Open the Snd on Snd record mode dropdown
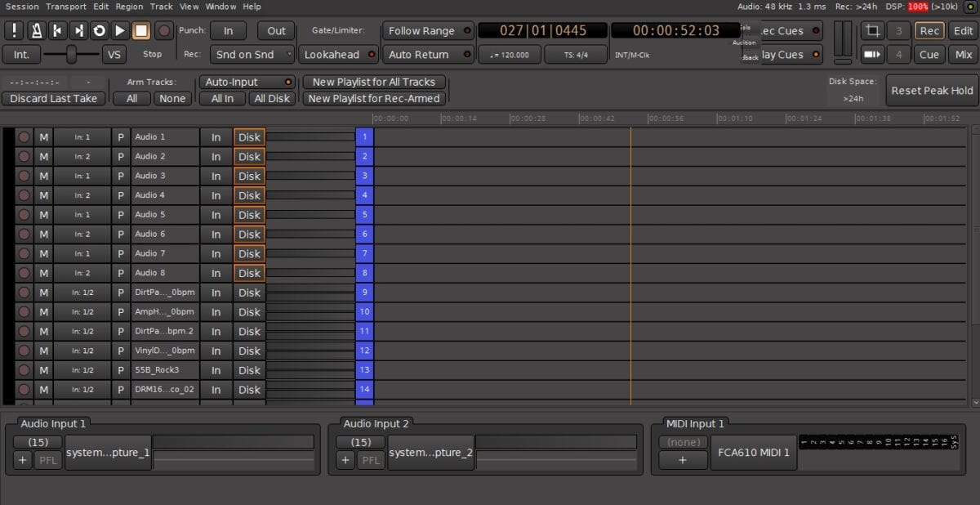 pyautogui.click(x=252, y=55)
